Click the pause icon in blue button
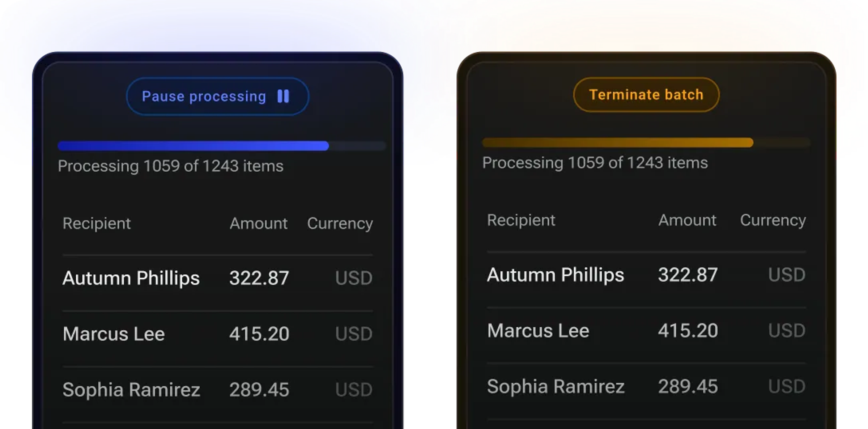The width and height of the screenshot is (868, 429). (283, 96)
